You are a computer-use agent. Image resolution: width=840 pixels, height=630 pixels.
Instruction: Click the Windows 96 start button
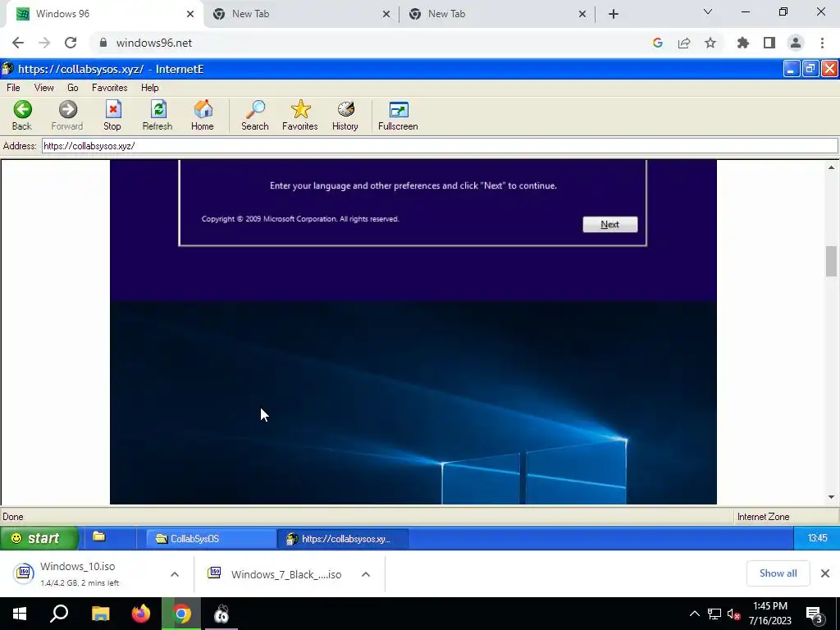[x=39, y=538]
